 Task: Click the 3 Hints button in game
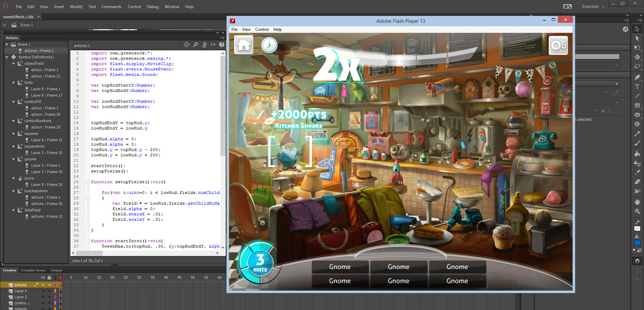point(260,263)
